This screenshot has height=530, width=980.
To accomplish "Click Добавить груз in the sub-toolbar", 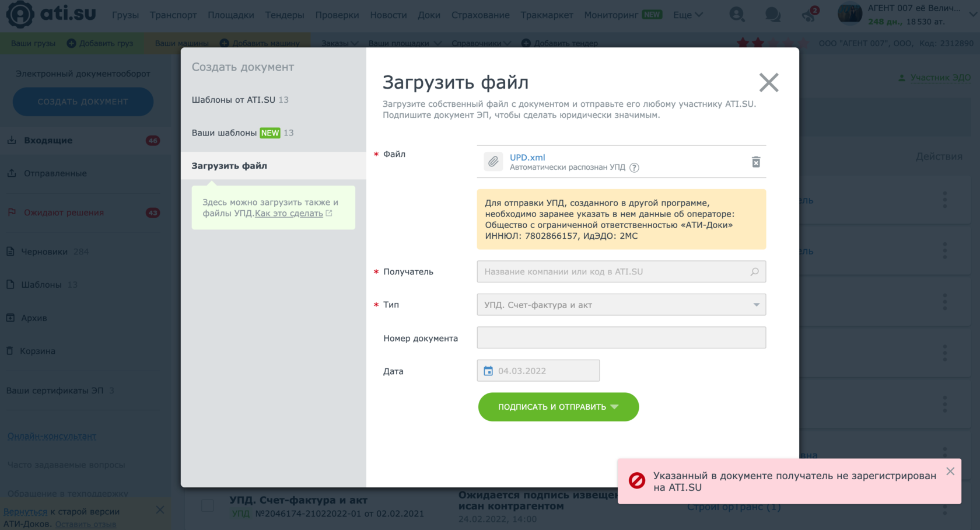I will 100,43.
